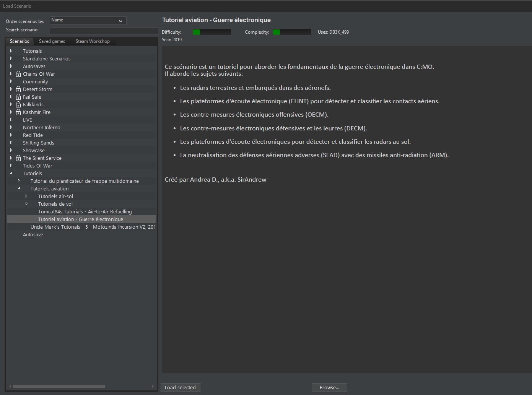Expand the Northern Inferno folder
The image size is (532, 395).
click(11, 127)
